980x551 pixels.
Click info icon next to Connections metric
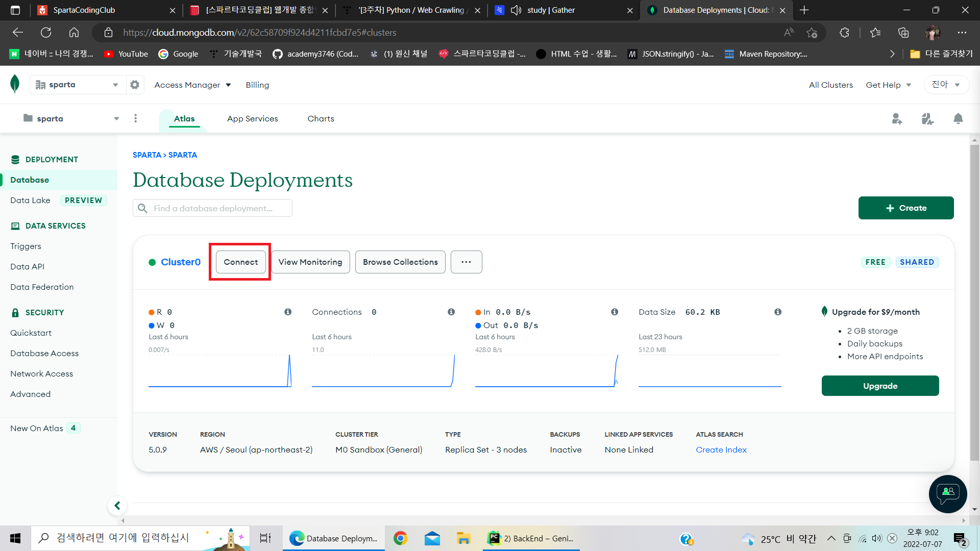451,312
